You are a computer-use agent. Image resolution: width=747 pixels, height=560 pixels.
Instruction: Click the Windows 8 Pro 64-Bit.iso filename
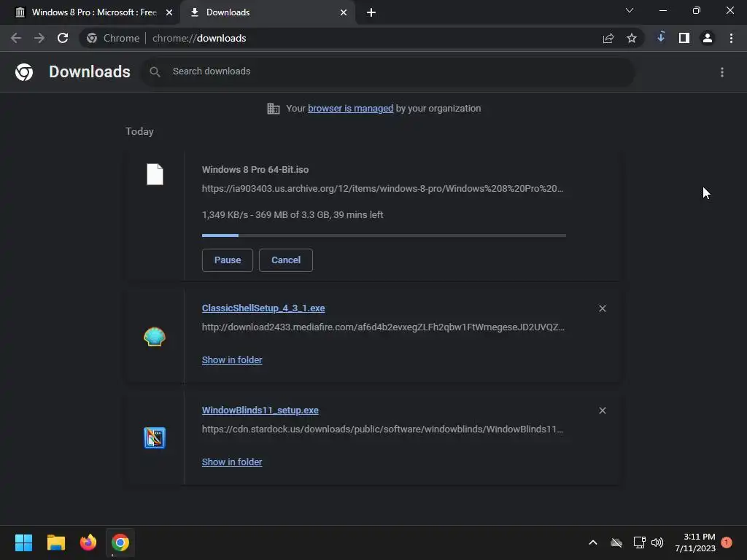click(255, 169)
